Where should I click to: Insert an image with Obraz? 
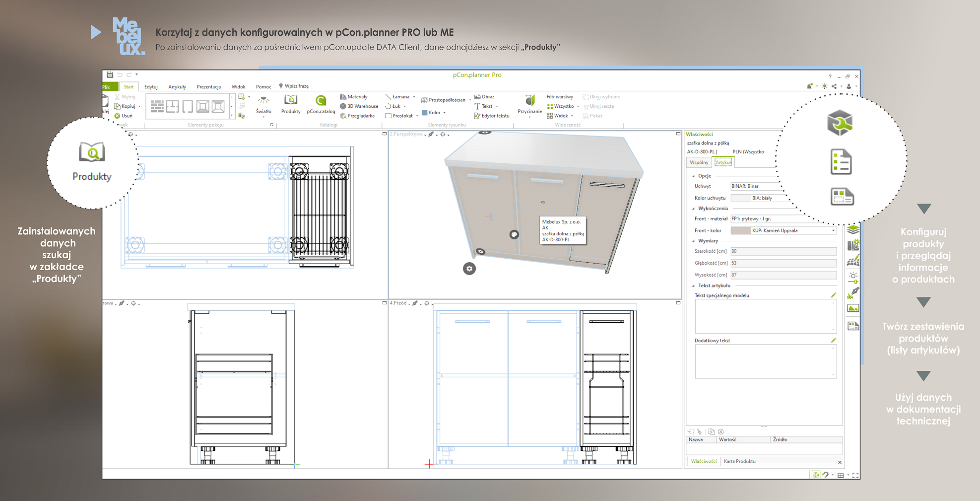point(484,97)
